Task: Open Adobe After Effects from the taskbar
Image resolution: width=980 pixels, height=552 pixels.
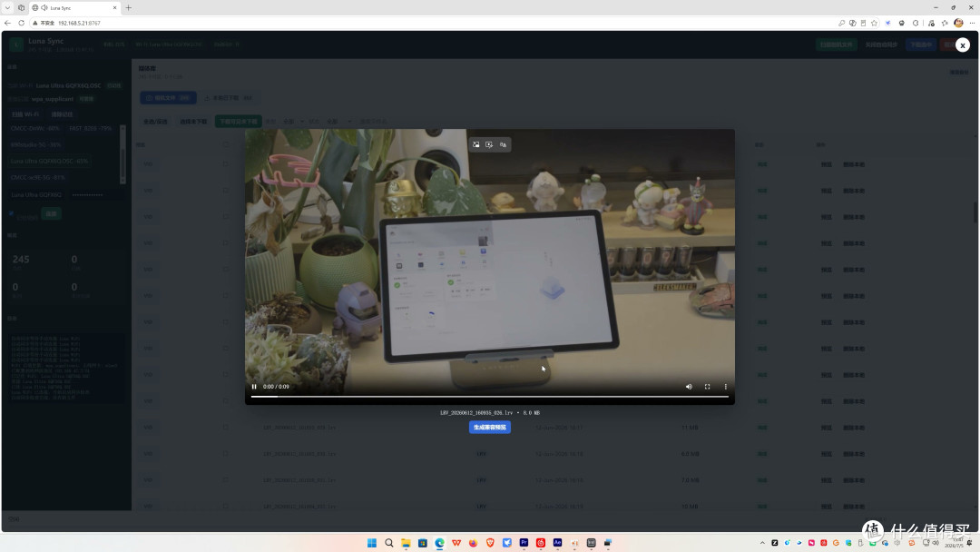Action: click(x=557, y=543)
